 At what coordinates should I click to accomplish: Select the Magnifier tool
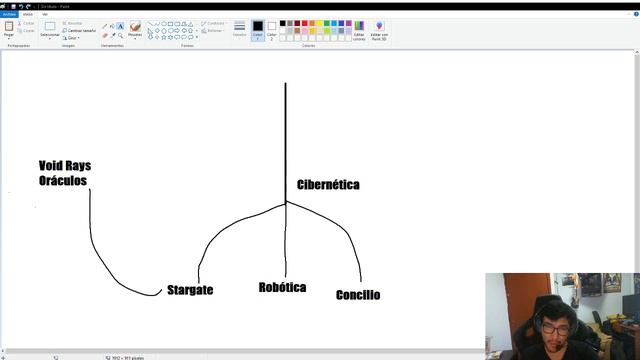coord(120,36)
